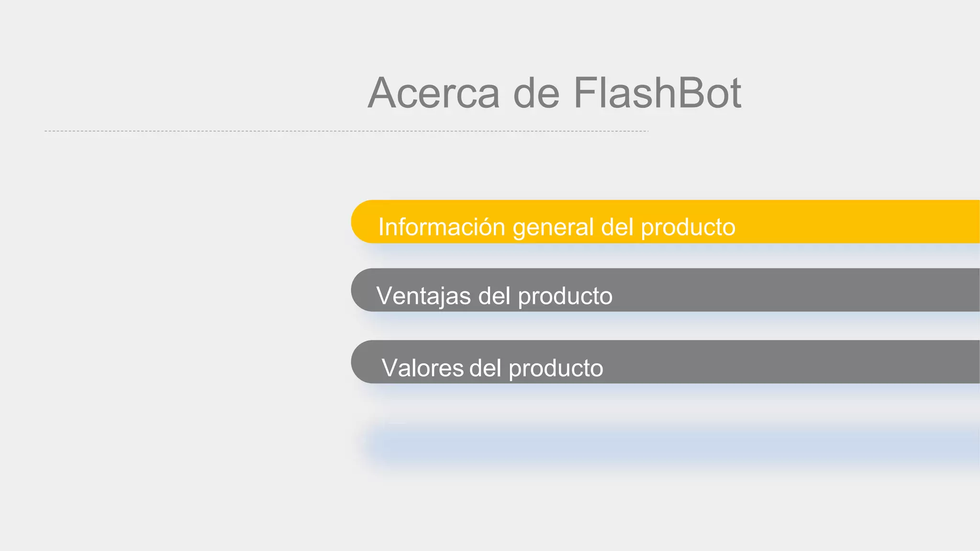Select the yellow "Información general del producto" bar
Image resolution: width=980 pixels, height=551 pixels.
click(x=666, y=221)
